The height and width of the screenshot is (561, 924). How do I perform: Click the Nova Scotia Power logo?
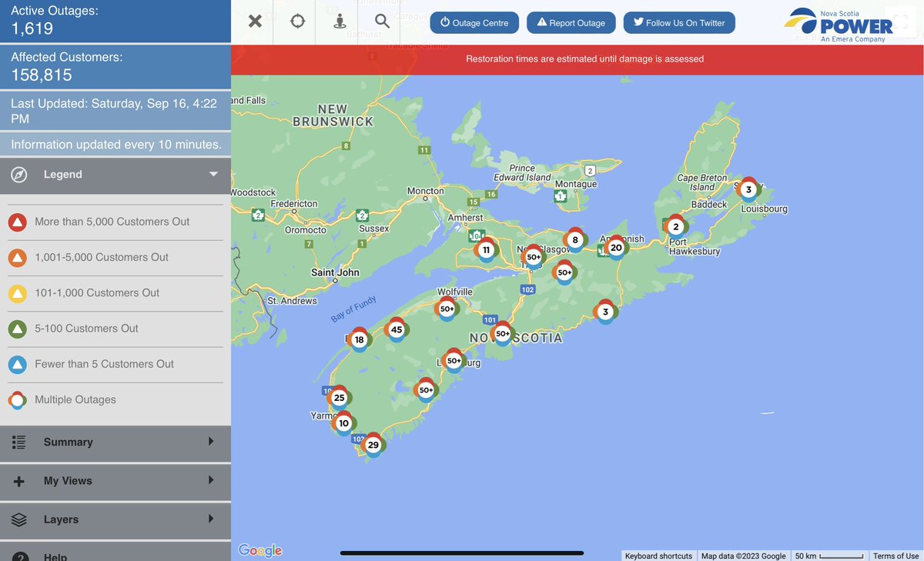(839, 25)
